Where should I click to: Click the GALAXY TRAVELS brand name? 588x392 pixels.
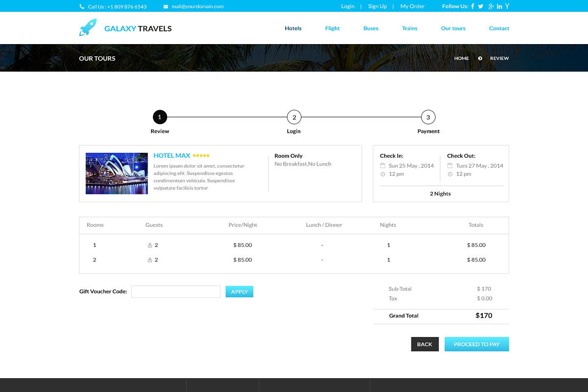click(138, 28)
